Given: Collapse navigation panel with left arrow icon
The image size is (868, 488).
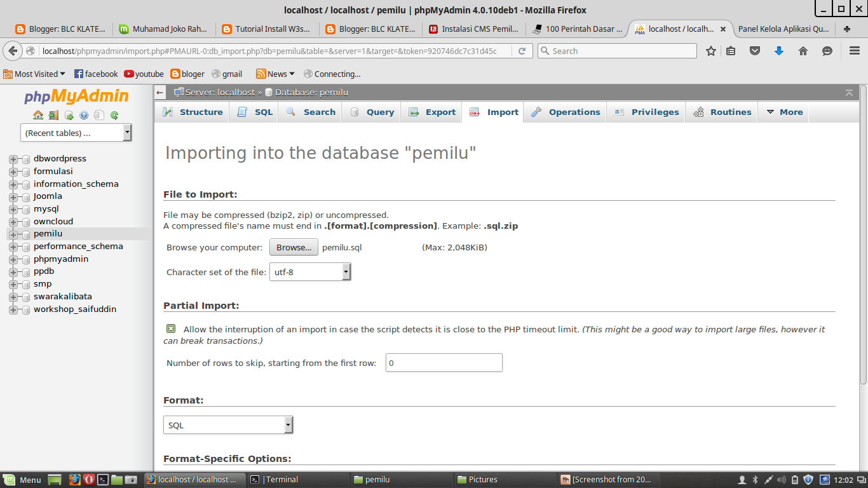Looking at the screenshot, I should [160, 93].
